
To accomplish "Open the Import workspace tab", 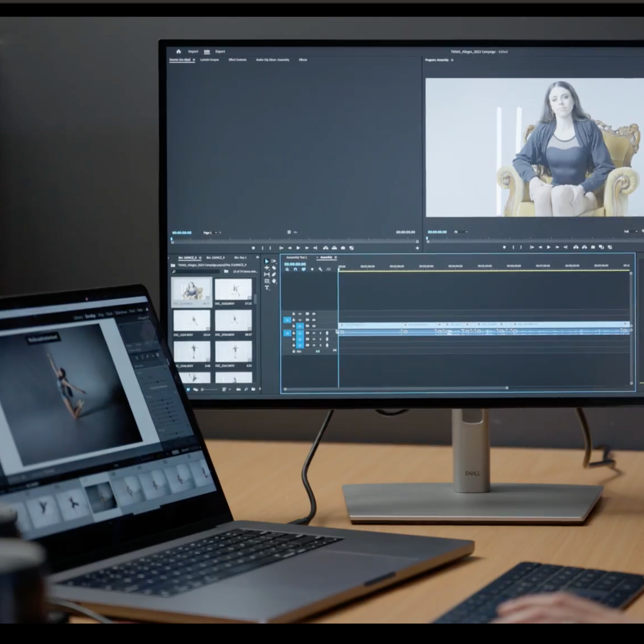I will [x=193, y=51].
